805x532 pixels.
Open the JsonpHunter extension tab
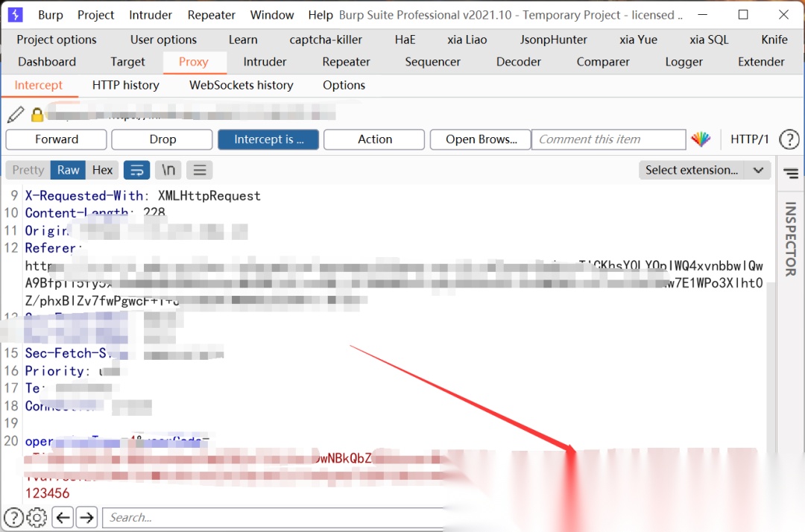point(553,39)
